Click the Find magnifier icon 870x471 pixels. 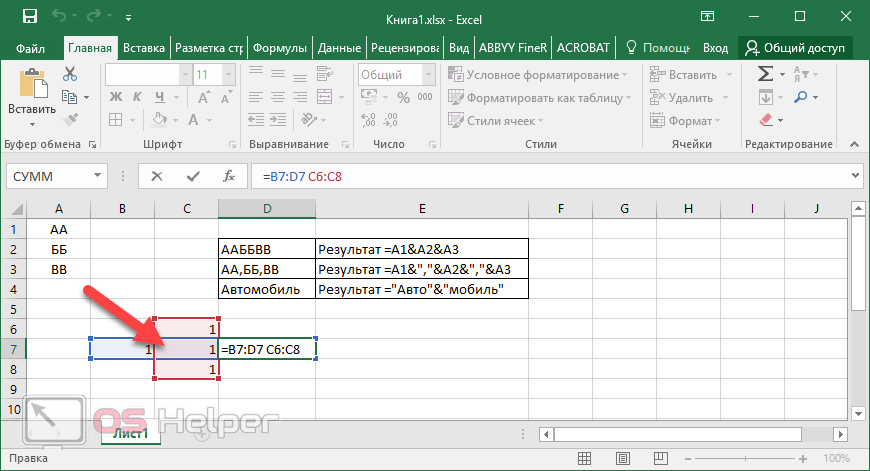pyautogui.click(x=803, y=97)
